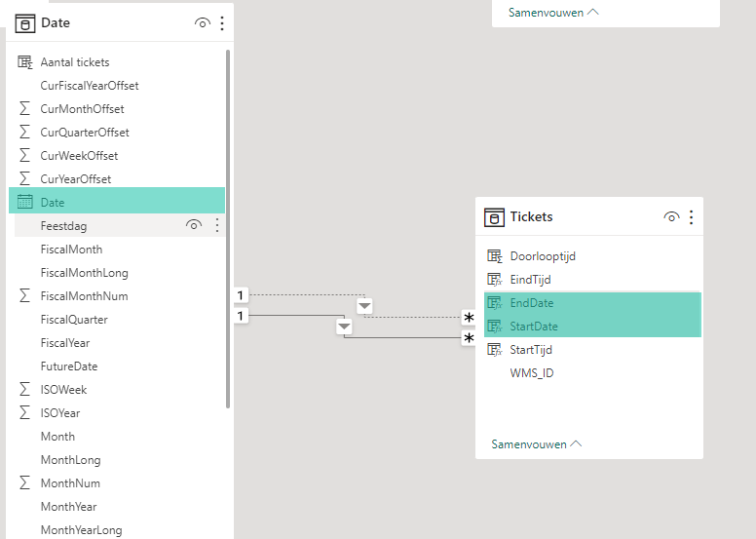Select the Month field
Image resolution: width=756 pixels, height=539 pixels.
pyautogui.click(x=57, y=437)
